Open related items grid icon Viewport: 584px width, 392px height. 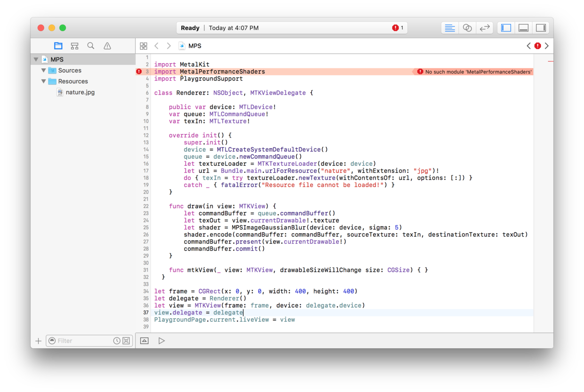144,46
